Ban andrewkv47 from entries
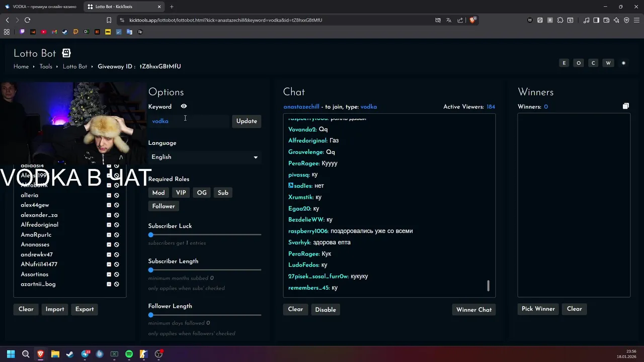 (116, 254)
